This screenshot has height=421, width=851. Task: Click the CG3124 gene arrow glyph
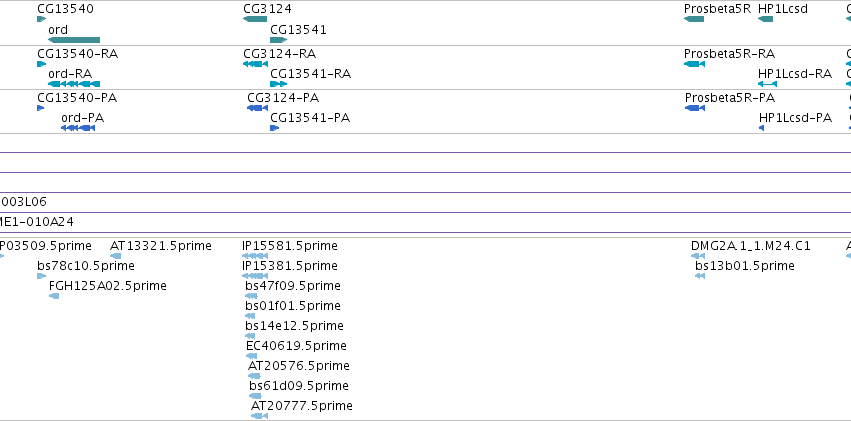click(255, 19)
